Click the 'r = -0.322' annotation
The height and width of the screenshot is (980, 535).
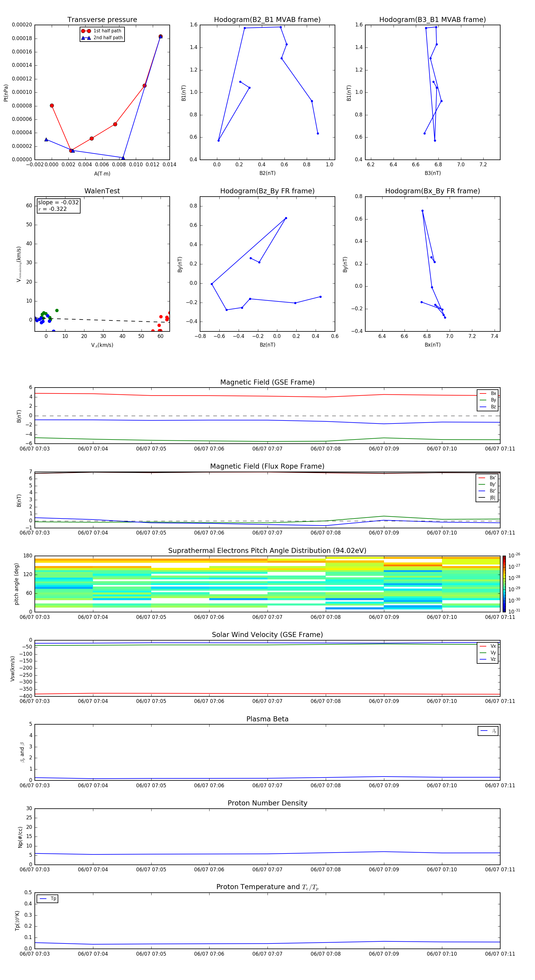coord(53,209)
